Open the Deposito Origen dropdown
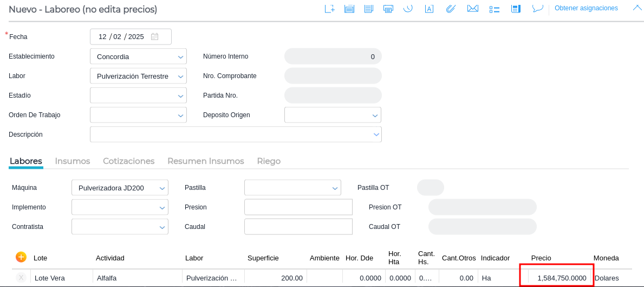This screenshot has height=287, width=644. coord(375,115)
